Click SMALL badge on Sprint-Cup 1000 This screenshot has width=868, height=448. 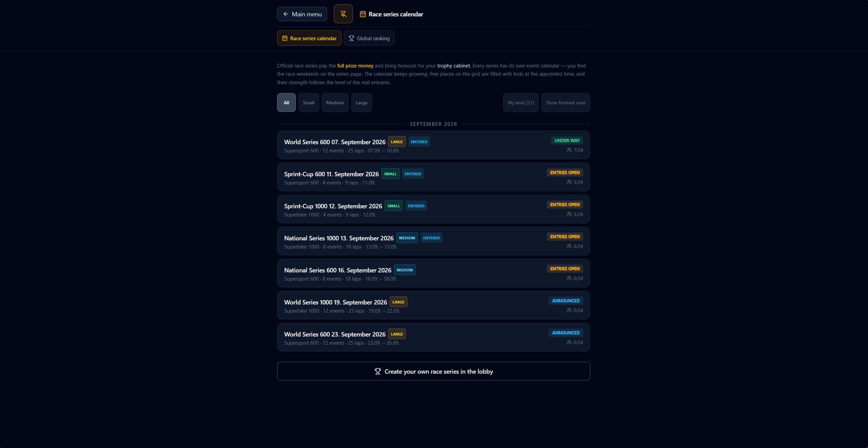(x=394, y=206)
